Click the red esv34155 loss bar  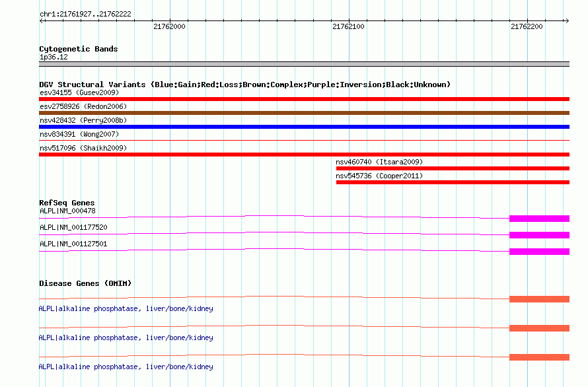tap(304, 99)
